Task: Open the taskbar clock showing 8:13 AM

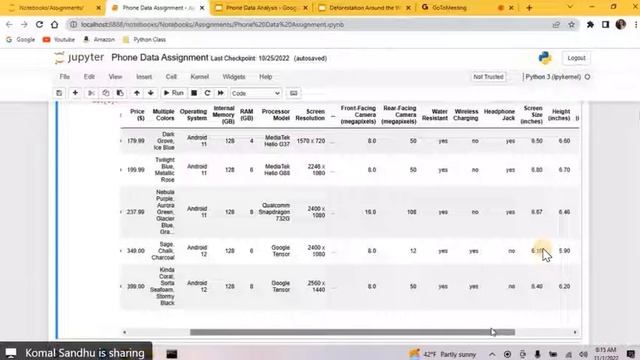Action: click(x=606, y=353)
